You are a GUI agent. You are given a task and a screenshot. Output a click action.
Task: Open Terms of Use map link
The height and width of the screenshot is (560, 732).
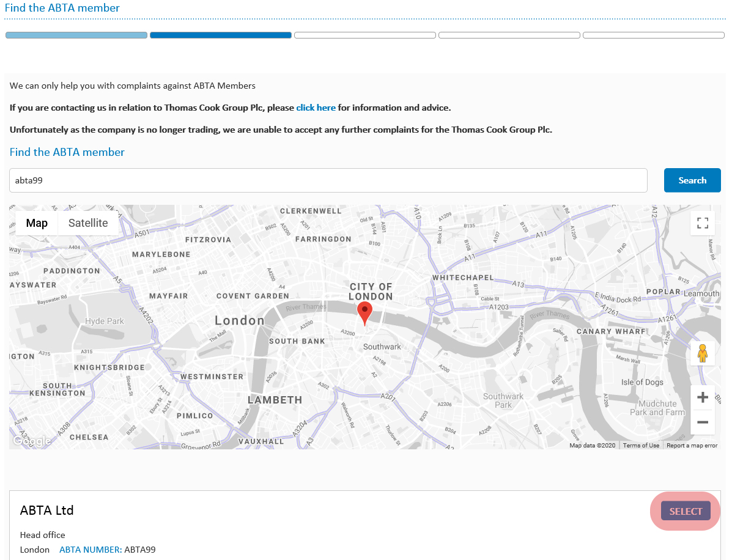tap(641, 446)
